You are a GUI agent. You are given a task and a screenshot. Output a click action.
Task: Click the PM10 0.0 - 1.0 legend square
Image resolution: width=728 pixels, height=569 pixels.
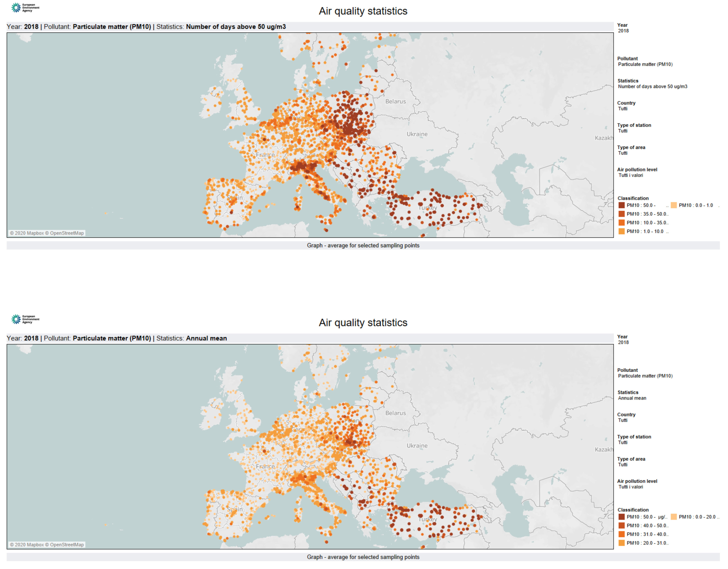coord(674,205)
